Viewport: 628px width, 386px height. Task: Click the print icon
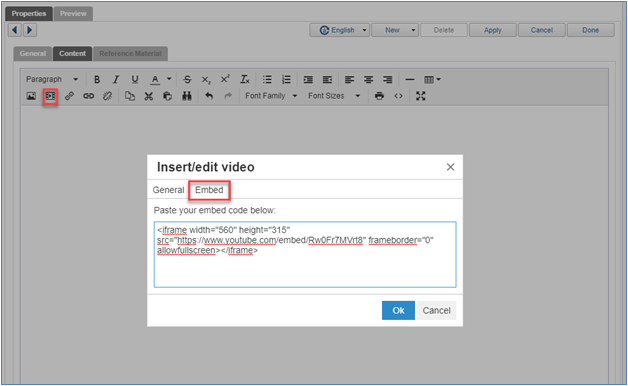coord(379,96)
